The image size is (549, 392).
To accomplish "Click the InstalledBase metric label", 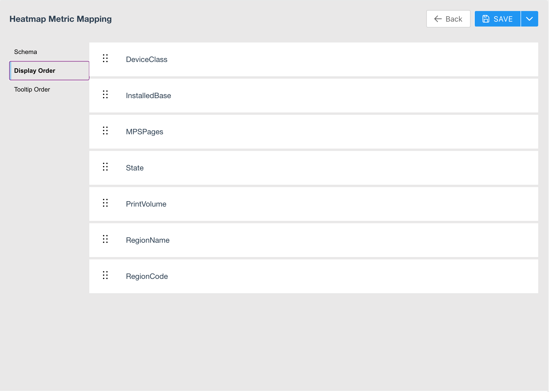I will tap(148, 96).
